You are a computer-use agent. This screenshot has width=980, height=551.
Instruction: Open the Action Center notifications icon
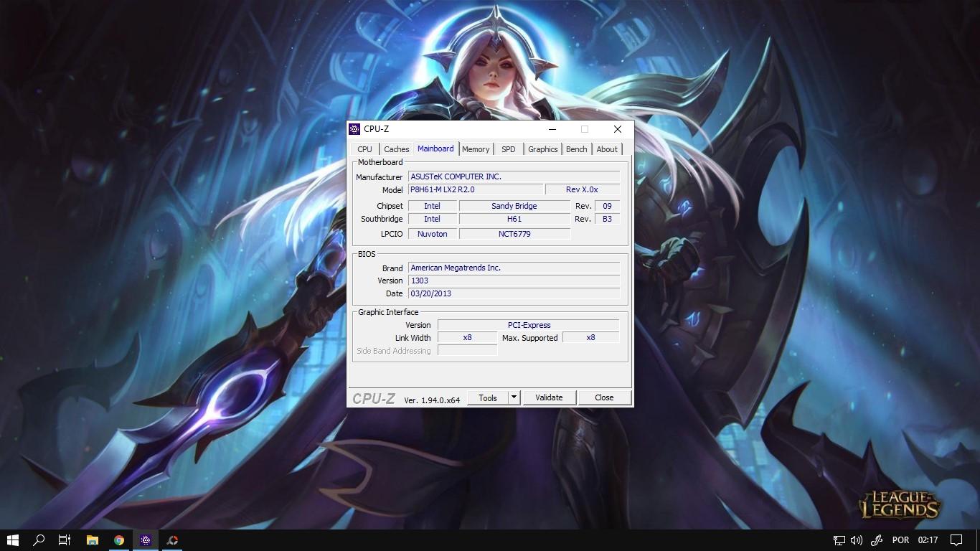click(956, 540)
